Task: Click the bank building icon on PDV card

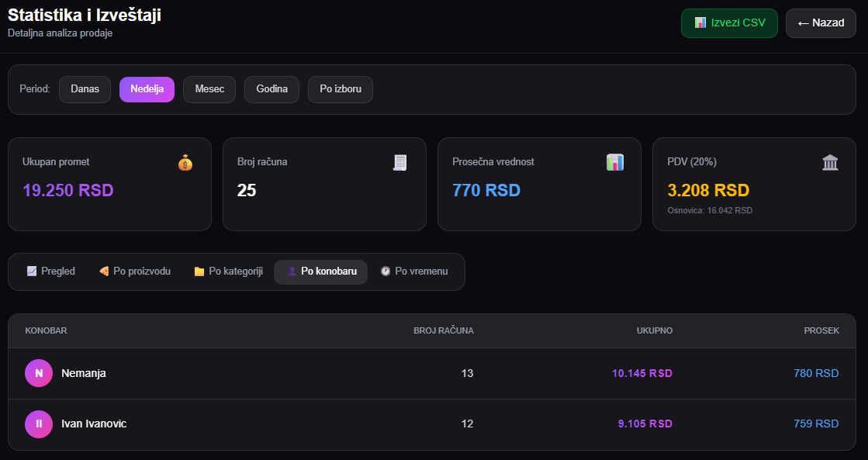Action: [830, 163]
